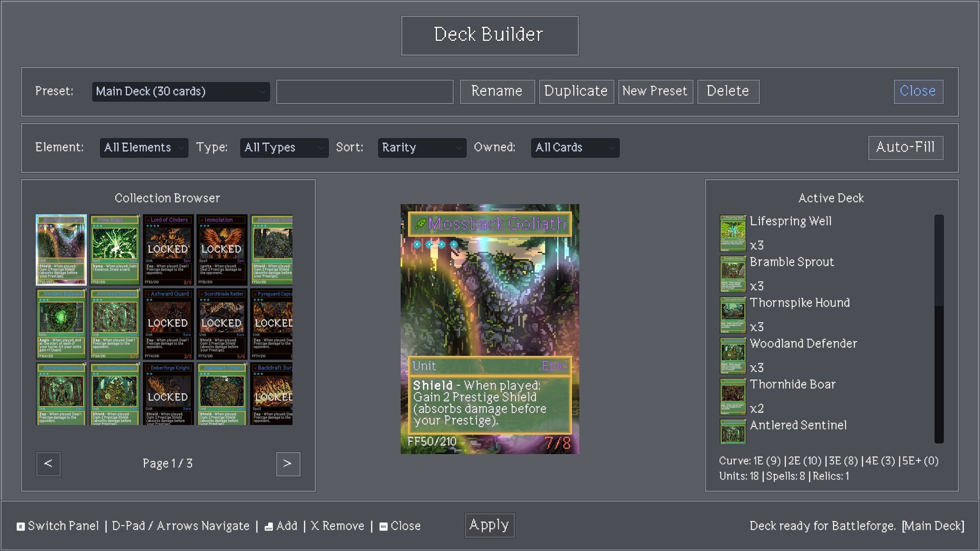
Task: Click Auto-Fill to complete the deck
Action: (905, 148)
